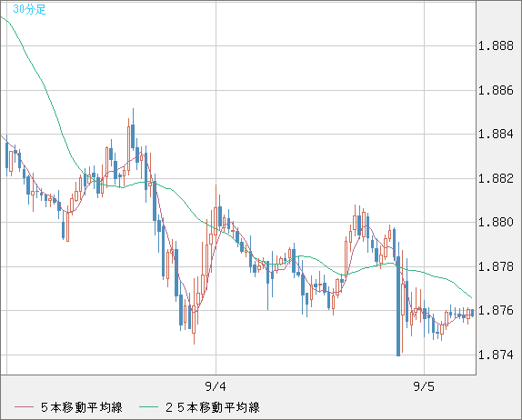Click the 30分足 timeframe label
This screenshot has width=522, height=420.
pos(29,9)
